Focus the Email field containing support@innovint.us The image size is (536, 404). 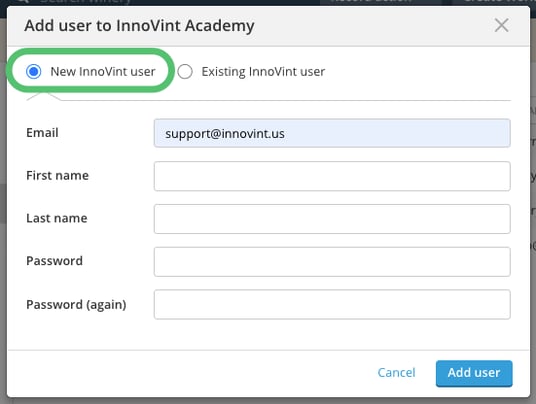click(332, 133)
